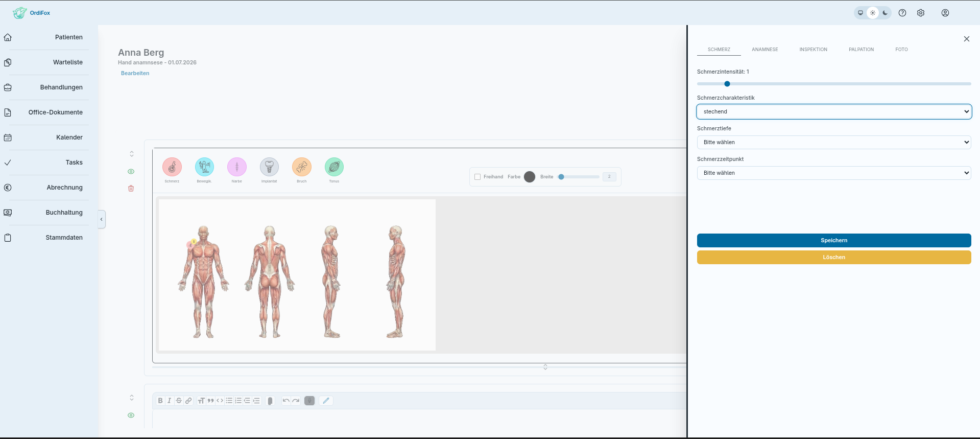Image resolution: width=980 pixels, height=439 pixels.
Task: Select the Schmerz marker tool
Action: click(172, 167)
